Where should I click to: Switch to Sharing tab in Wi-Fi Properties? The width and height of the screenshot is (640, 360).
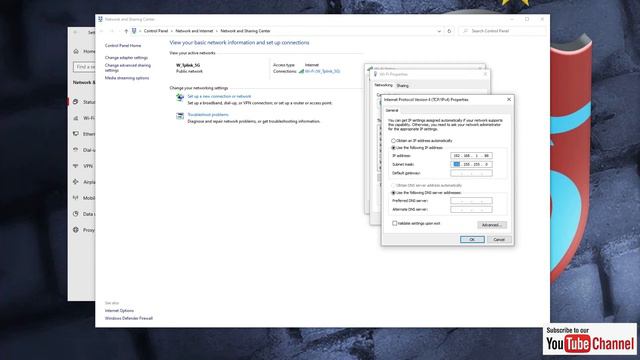tap(402, 86)
